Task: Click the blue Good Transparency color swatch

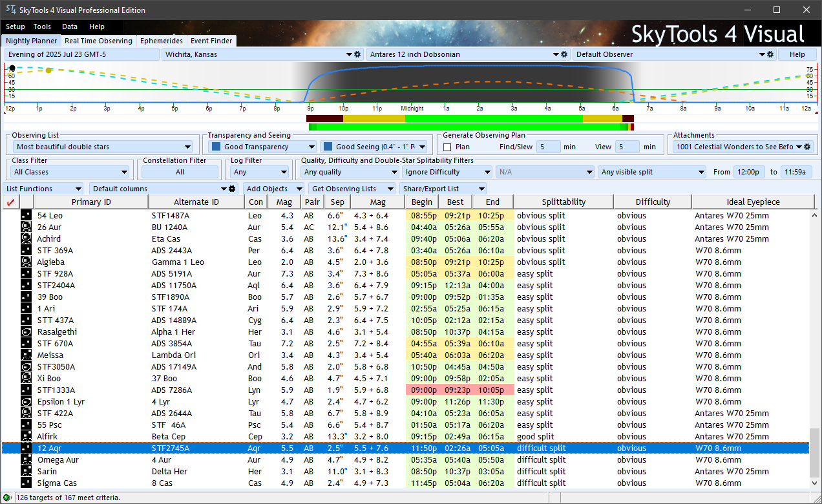Action: (216, 147)
